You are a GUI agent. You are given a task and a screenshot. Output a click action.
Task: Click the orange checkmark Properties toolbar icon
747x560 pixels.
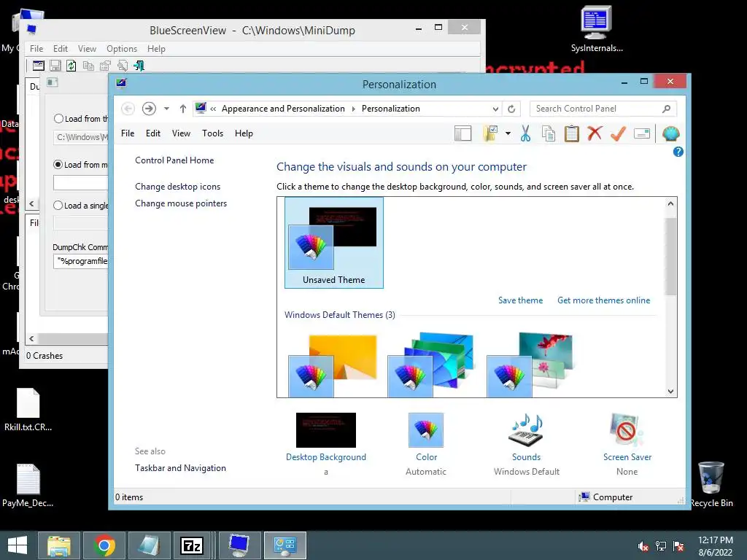(x=618, y=134)
